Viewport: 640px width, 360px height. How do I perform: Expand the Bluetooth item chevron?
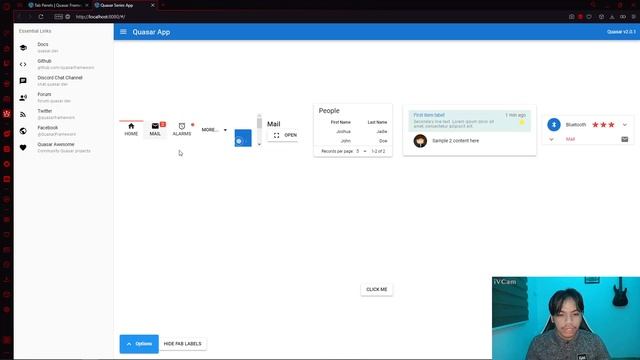pyautogui.click(x=625, y=125)
